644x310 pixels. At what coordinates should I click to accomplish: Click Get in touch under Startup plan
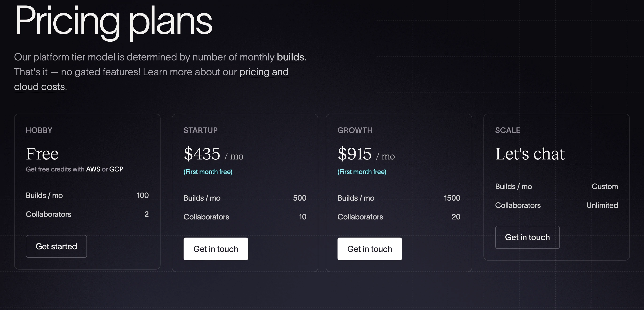216,249
